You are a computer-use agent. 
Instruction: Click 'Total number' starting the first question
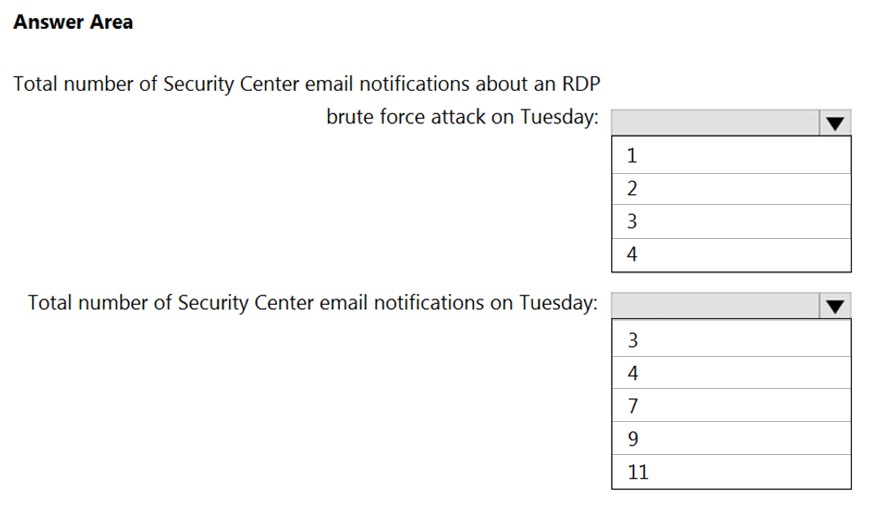click(72, 83)
